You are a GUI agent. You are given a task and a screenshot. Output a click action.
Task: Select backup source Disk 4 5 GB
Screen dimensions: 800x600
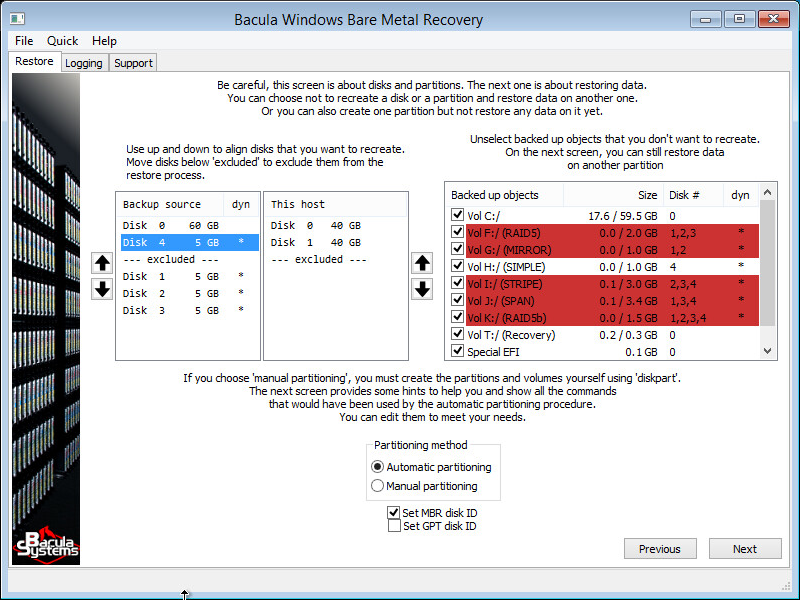190,242
